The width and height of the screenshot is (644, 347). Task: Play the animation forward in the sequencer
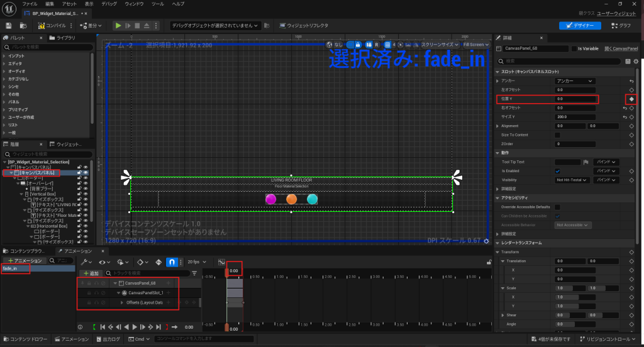(135, 327)
